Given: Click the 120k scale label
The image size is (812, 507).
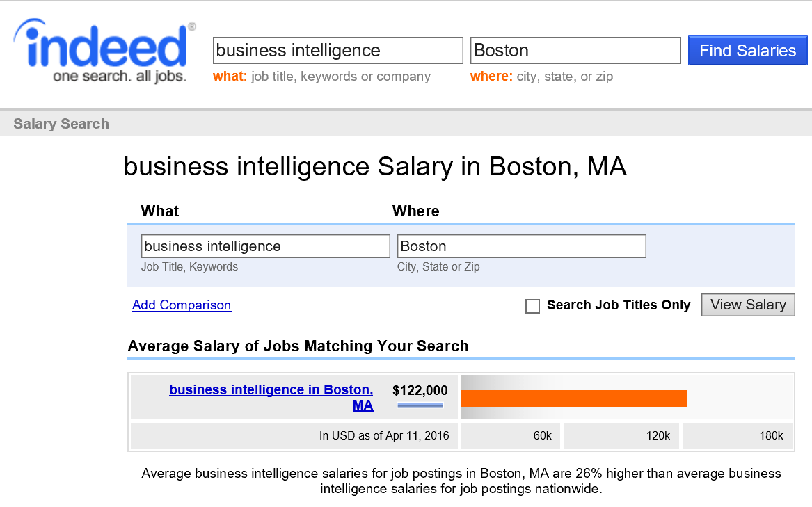Looking at the screenshot, I should click(658, 436).
